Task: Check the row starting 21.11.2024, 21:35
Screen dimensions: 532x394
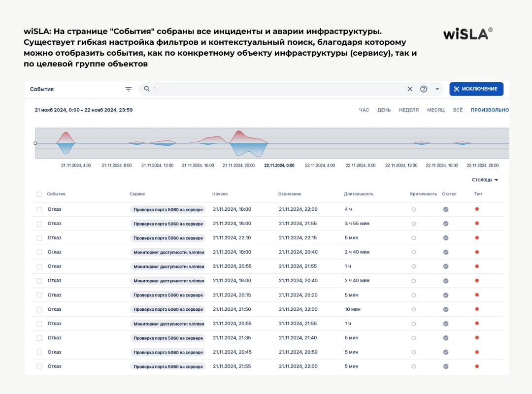Action: pos(39,338)
